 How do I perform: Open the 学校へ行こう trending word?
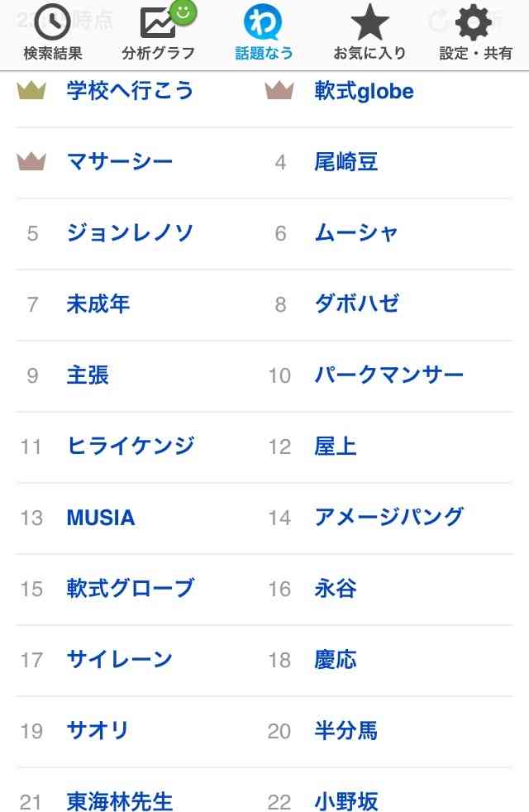(128, 91)
